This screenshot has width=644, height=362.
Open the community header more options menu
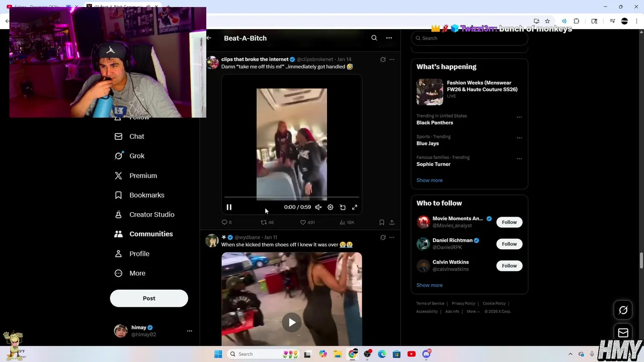[x=389, y=38]
